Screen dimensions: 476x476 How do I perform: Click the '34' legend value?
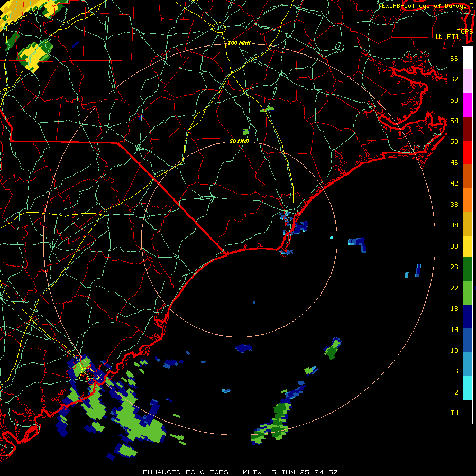454,225
